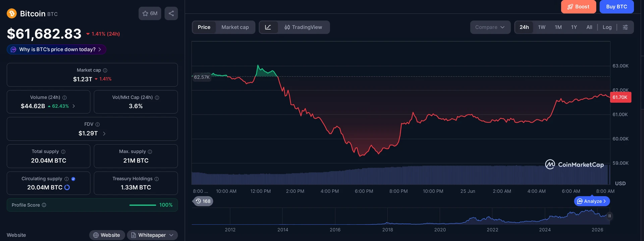Image resolution: width=644 pixels, height=241 pixels.
Task: Click the FDV info icon
Action: point(98,124)
